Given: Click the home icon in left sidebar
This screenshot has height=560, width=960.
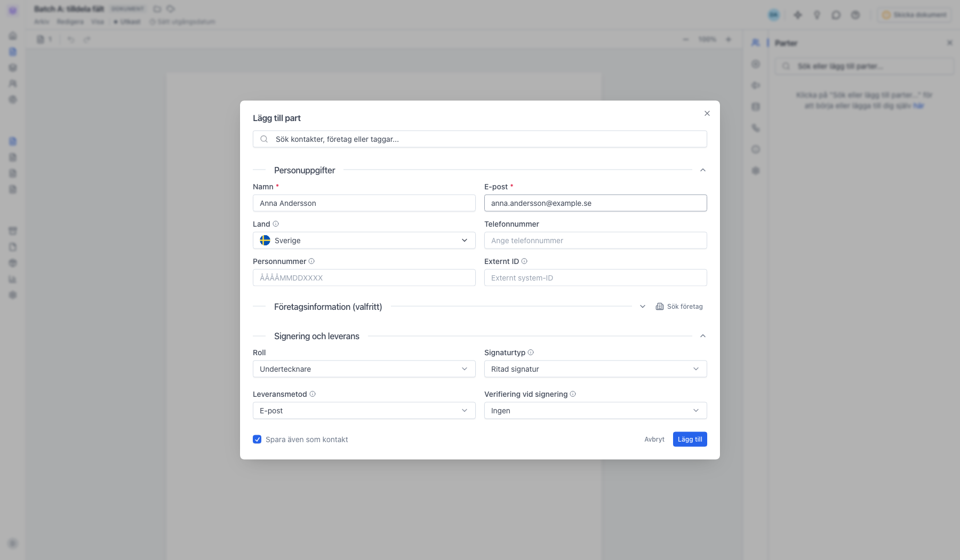Looking at the screenshot, I should [x=13, y=36].
